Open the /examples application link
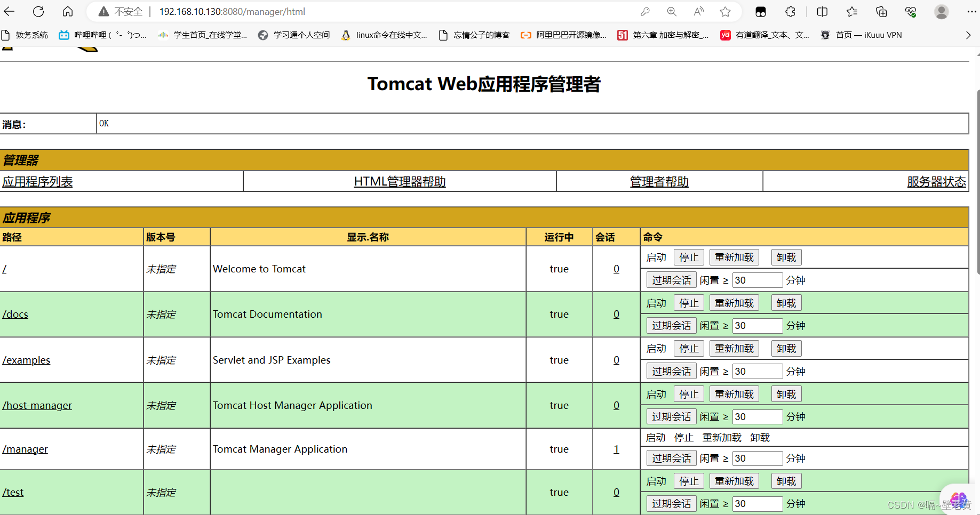Screen dimensions: 980x515 pos(26,360)
